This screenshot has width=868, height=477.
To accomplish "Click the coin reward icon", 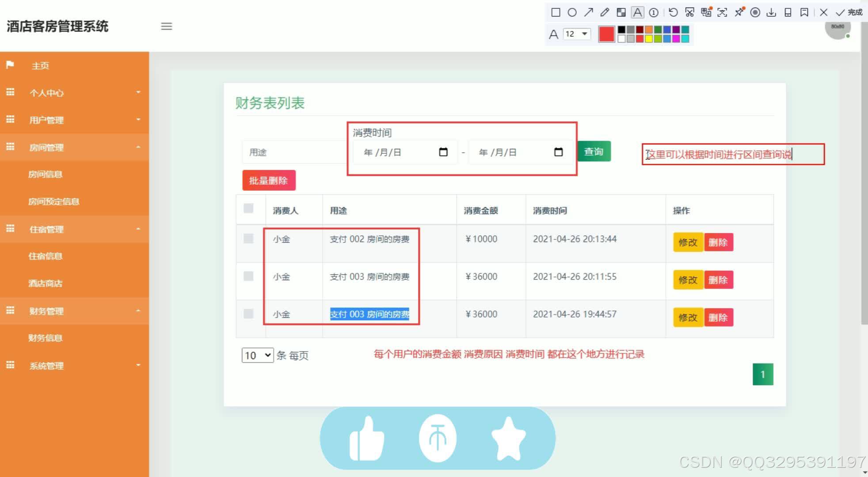I will coord(438,438).
